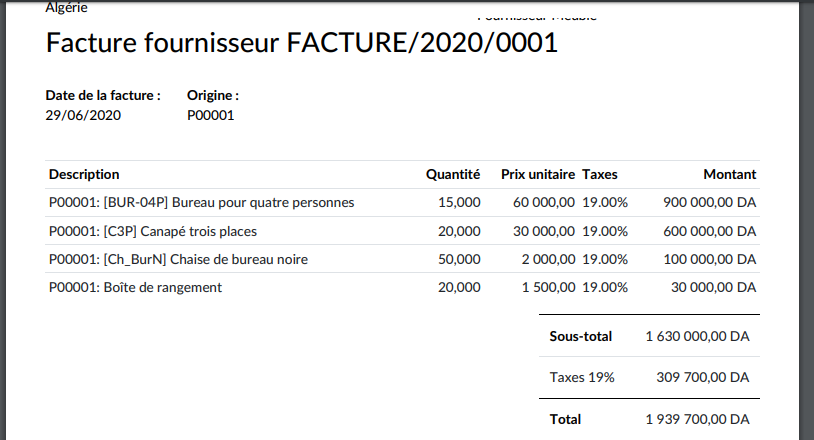The height and width of the screenshot is (440, 814).
Task: Click the invoice title FACTURE/2020/0001
Action: (x=302, y=44)
